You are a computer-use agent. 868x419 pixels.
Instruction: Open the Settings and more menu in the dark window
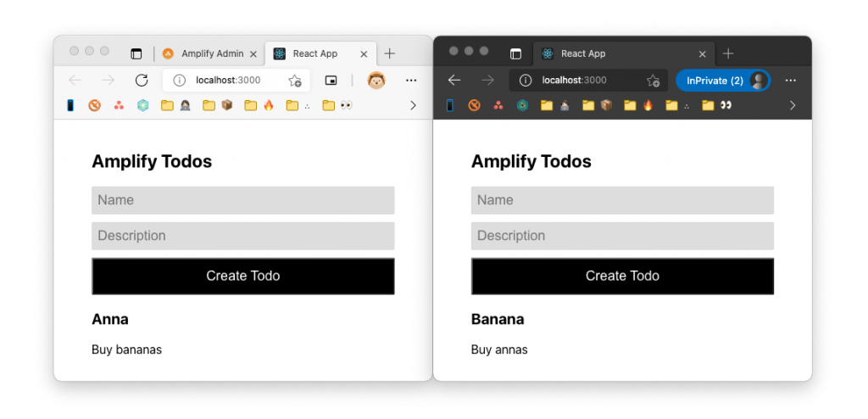click(x=791, y=81)
